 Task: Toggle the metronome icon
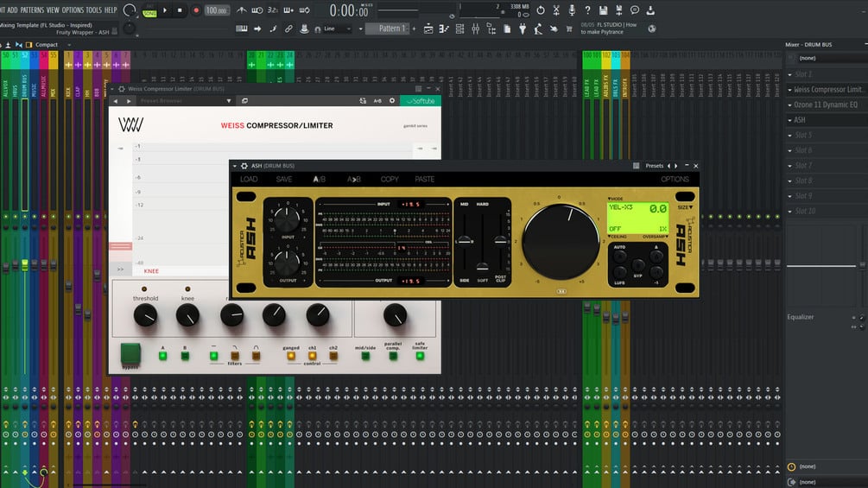(x=242, y=10)
